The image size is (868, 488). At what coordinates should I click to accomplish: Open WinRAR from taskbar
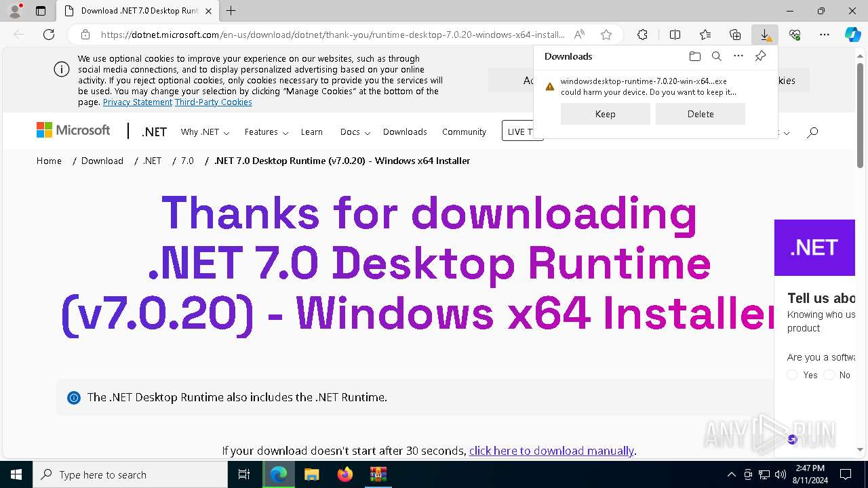[378, 474]
